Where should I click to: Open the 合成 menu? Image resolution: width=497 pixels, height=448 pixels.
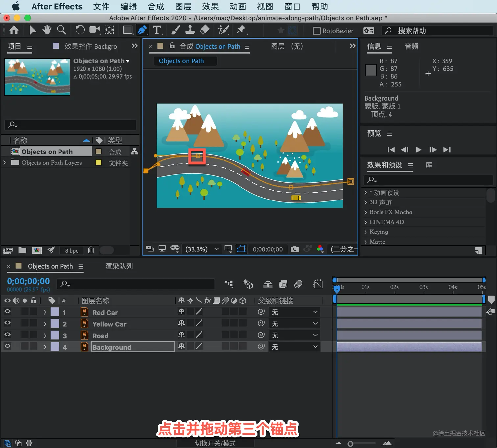[x=156, y=6]
